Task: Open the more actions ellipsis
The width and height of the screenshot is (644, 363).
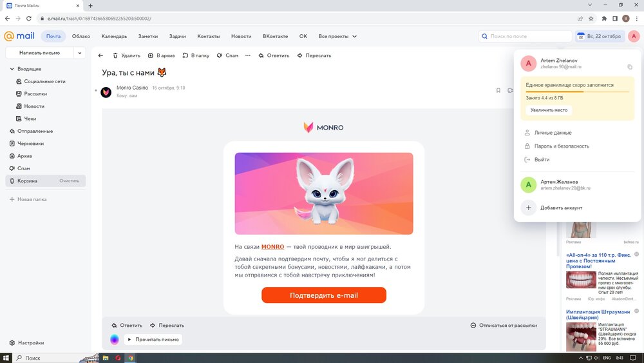Action: point(248,55)
